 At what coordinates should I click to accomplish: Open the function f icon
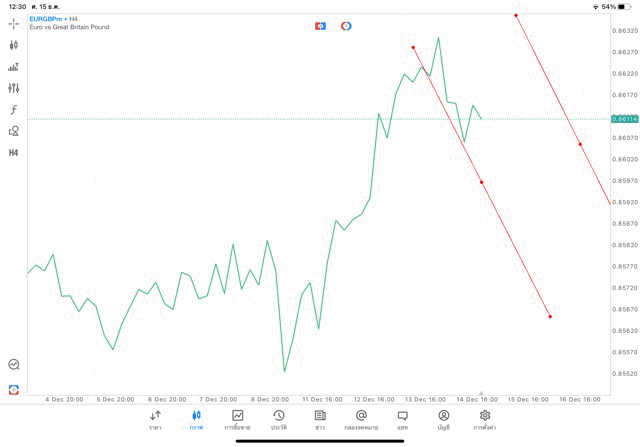click(14, 110)
